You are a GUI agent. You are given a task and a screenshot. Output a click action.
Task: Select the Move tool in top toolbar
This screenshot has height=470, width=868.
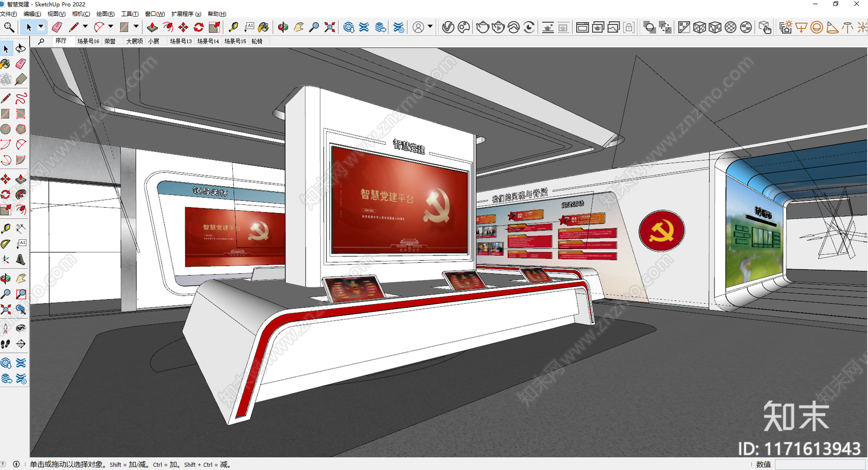click(x=183, y=27)
